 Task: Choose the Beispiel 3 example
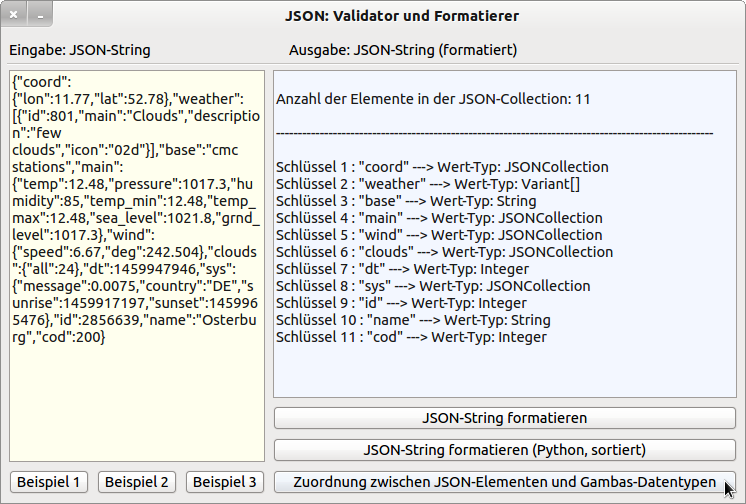(x=225, y=481)
